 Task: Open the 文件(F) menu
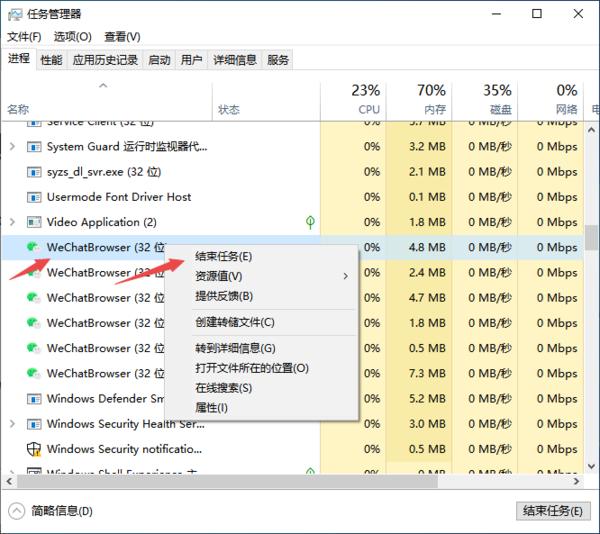[24, 37]
